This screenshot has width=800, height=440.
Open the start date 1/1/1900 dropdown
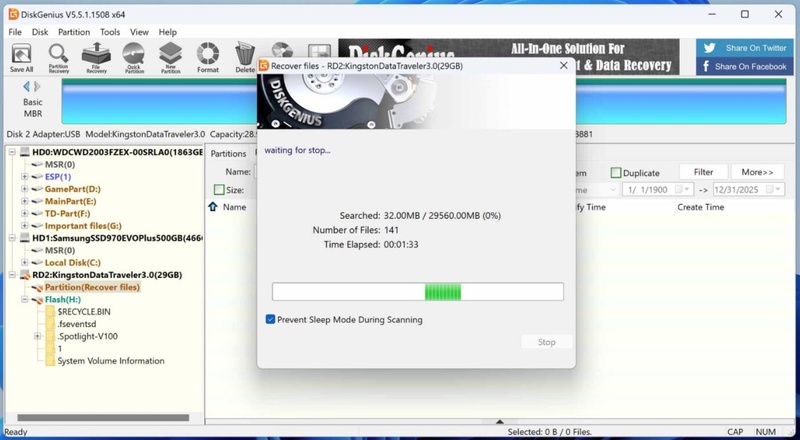point(686,189)
